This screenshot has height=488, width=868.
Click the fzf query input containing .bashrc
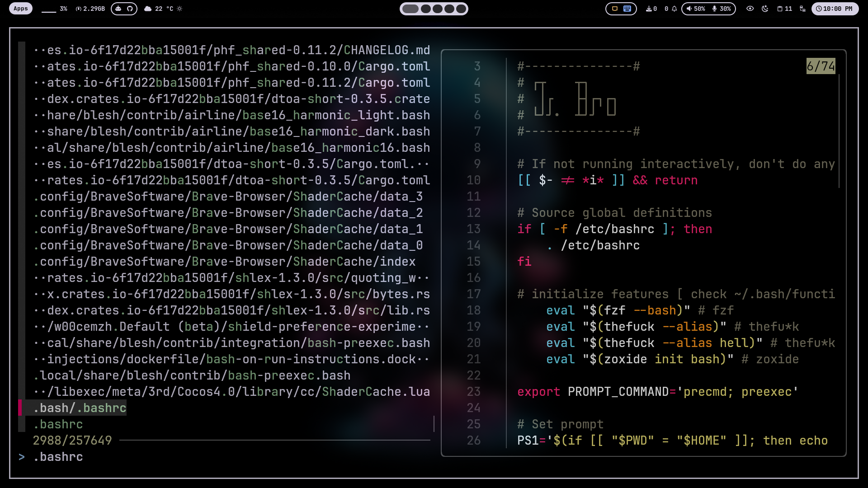coord(58,457)
